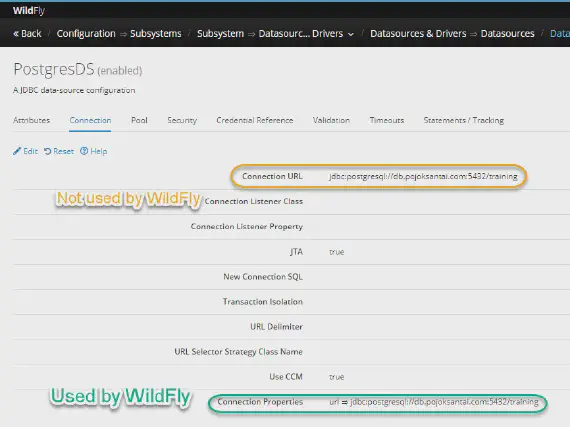Click the Help question mark icon
The height and width of the screenshot is (427, 570).
tap(84, 151)
